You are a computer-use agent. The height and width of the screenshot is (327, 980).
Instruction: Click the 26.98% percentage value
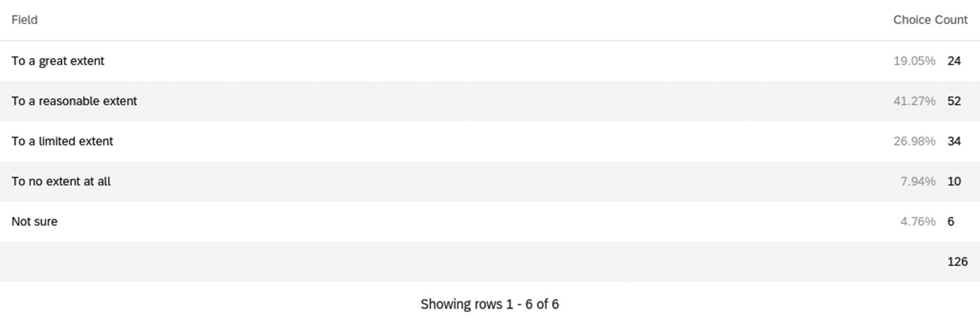tap(914, 142)
